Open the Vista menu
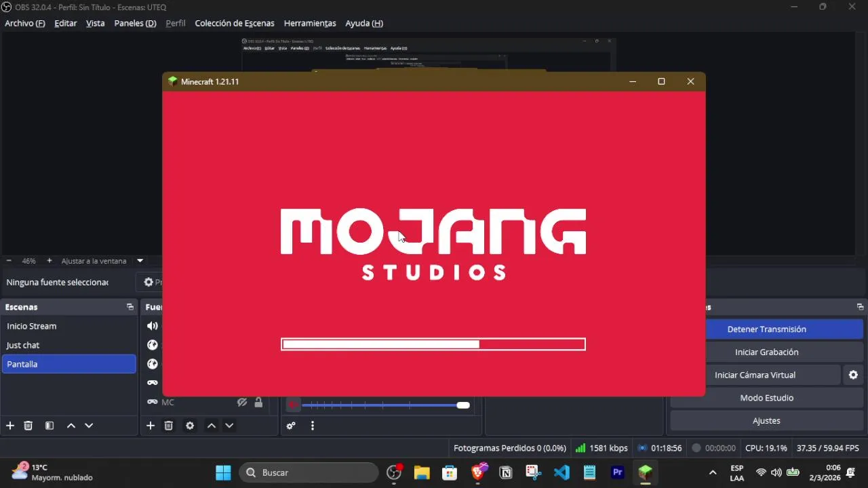Viewport: 868px width, 488px height. (x=96, y=23)
